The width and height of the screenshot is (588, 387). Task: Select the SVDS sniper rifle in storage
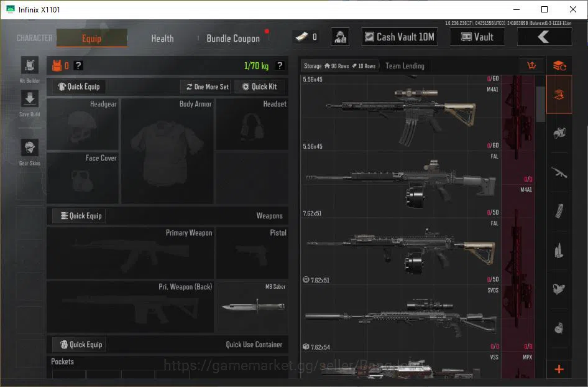coord(400,319)
